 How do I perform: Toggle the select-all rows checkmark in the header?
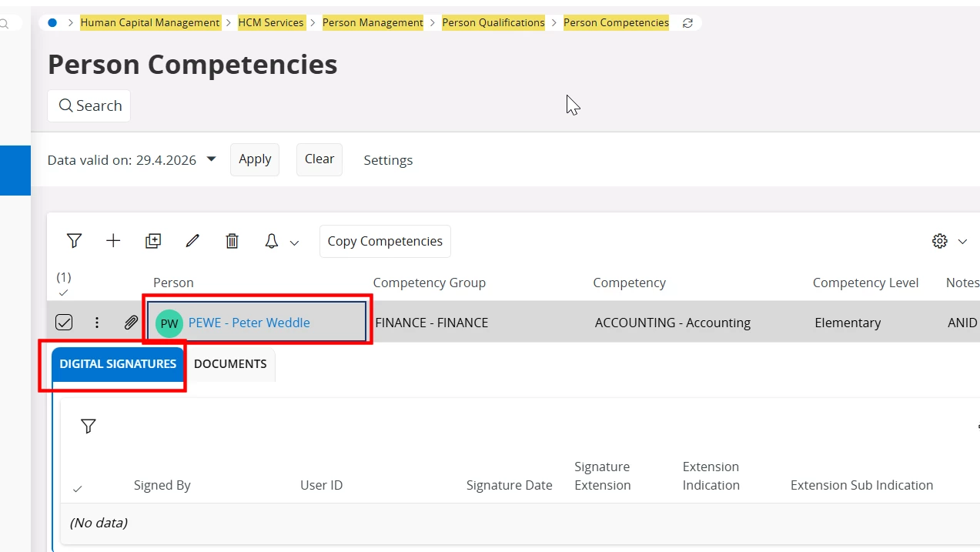coord(64,293)
